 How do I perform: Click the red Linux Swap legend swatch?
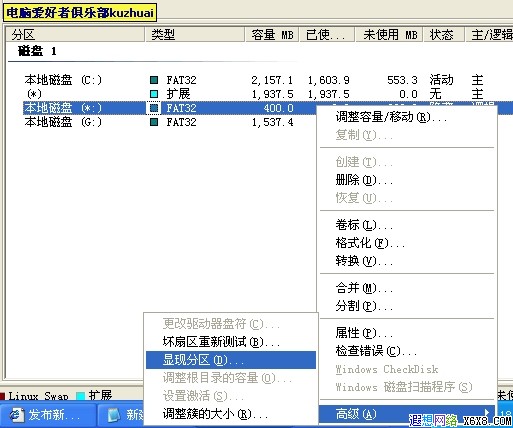pos(2,396)
